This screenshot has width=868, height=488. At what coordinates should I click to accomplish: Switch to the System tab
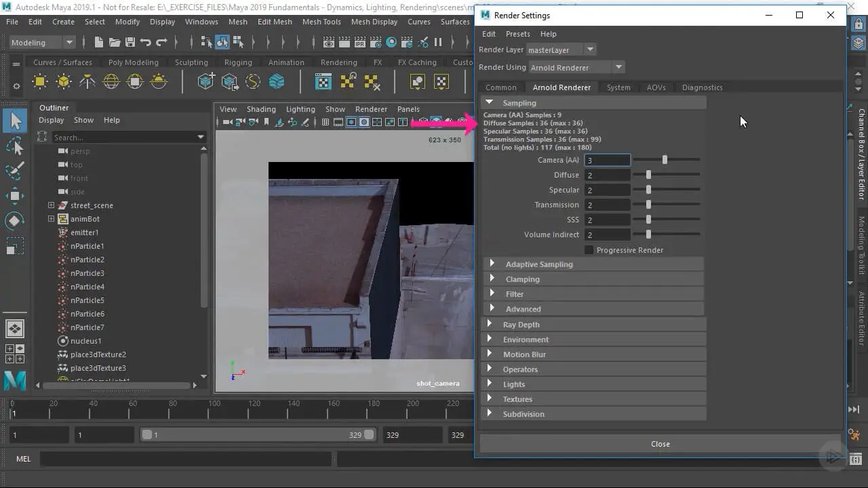[x=618, y=87]
